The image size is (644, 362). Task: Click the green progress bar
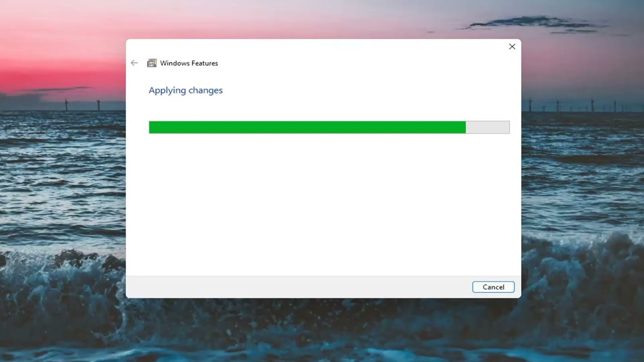(329, 127)
